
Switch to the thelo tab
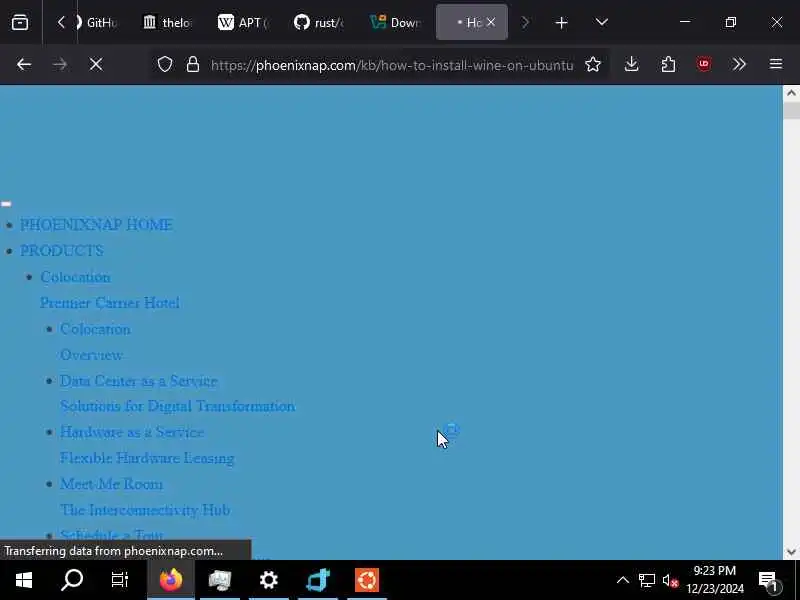168,22
